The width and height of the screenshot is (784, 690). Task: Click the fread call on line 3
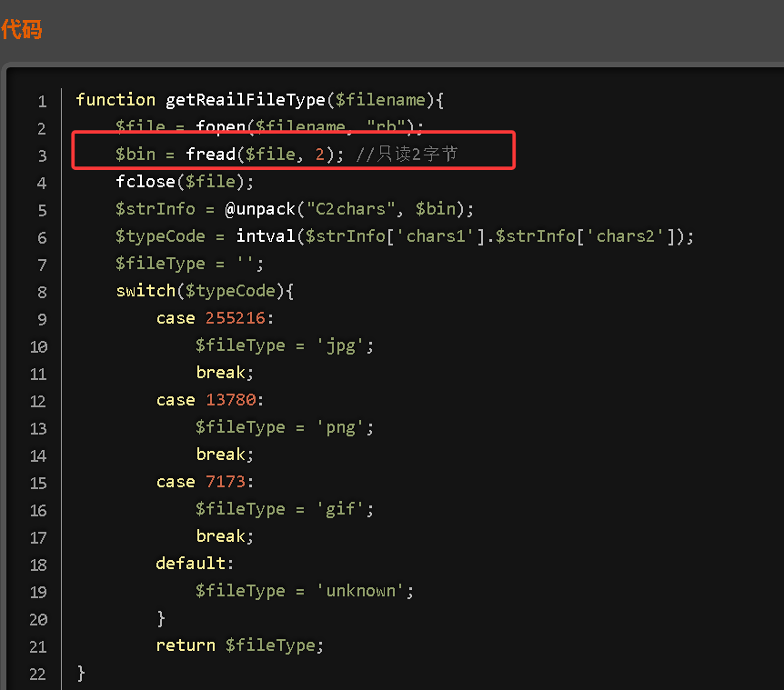click(210, 154)
